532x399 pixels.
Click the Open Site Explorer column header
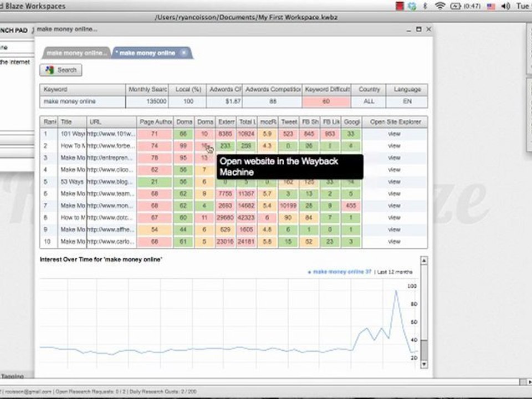coord(395,122)
